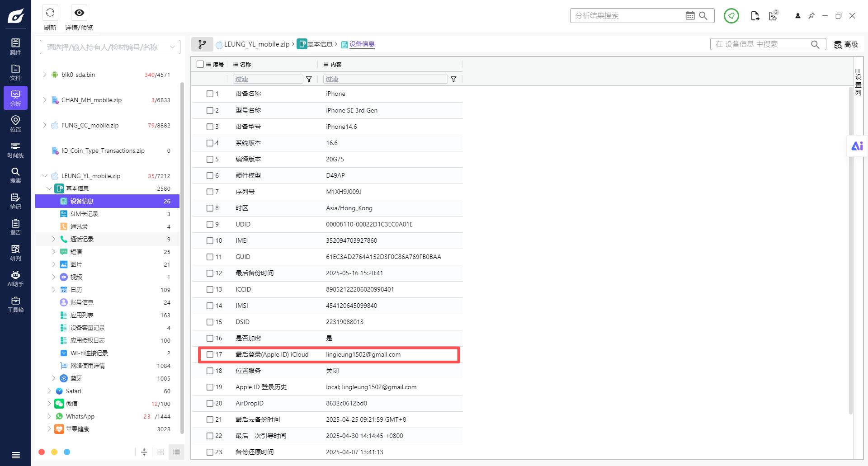868x466 pixels.
Task: Click the filter funnel for 名称 column
Action: [309, 79]
